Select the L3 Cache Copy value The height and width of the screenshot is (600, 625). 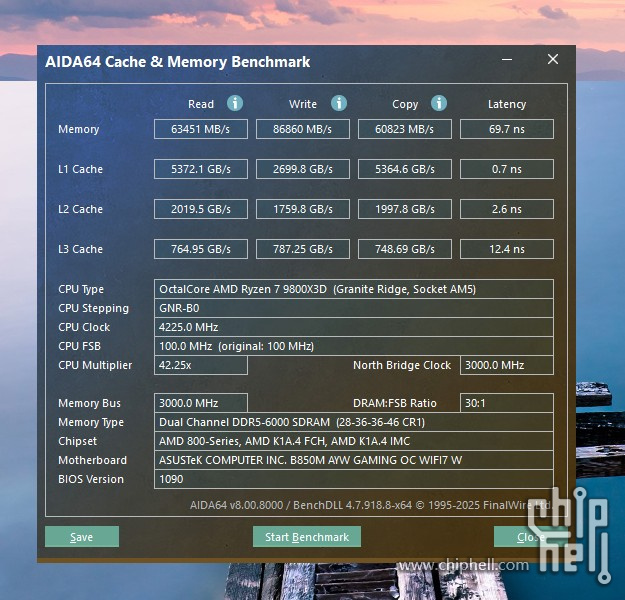tap(405, 249)
